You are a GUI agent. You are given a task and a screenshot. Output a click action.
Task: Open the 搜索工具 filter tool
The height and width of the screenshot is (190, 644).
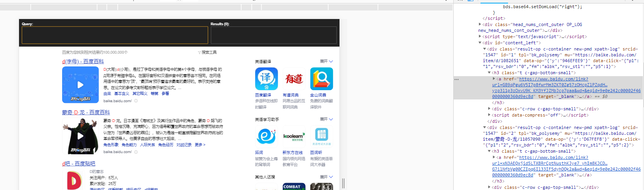pyautogui.click(x=207, y=52)
